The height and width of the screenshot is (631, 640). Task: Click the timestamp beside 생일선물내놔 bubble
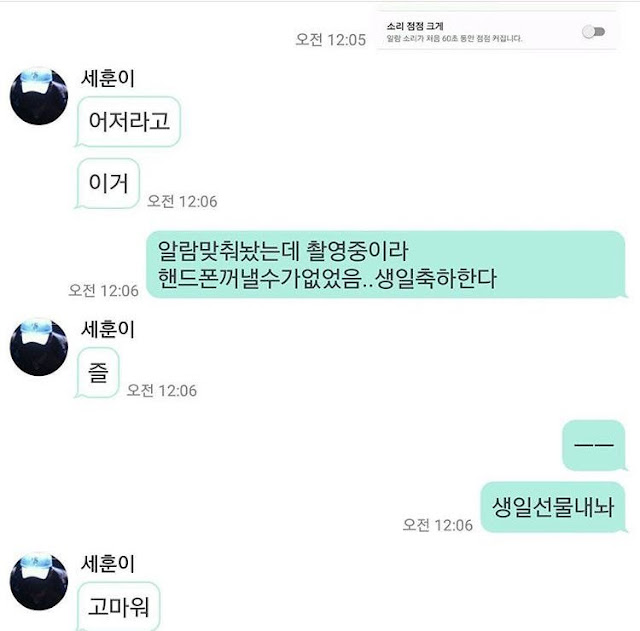pos(438,525)
